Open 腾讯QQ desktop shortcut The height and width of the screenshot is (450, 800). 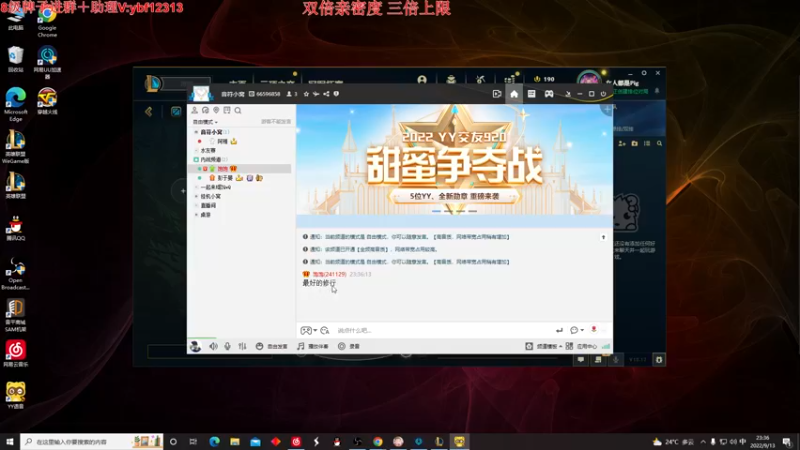pyautogui.click(x=15, y=228)
